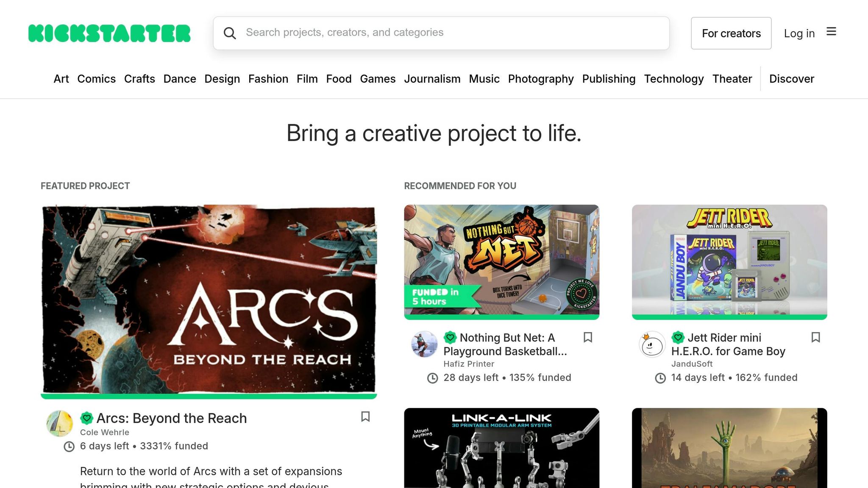Screen dimensions: 868x488
Task: Open the Link-A-Link project thumbnail
Action: (502, 449)
